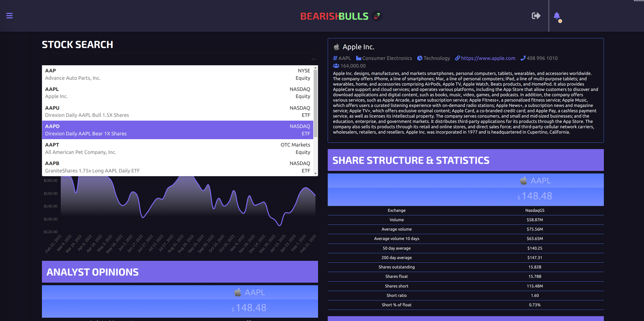Open the hamburger menu
Screen dimensions: 644x321
(x=9, y=16)
